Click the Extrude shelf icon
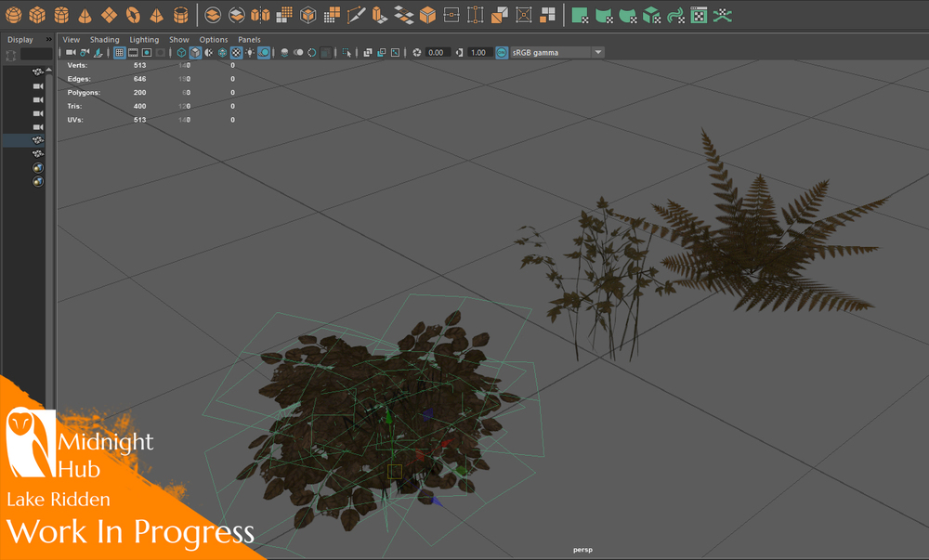This screenshot has height=560, width=929. pyautogui.click(x=380, y=15)
